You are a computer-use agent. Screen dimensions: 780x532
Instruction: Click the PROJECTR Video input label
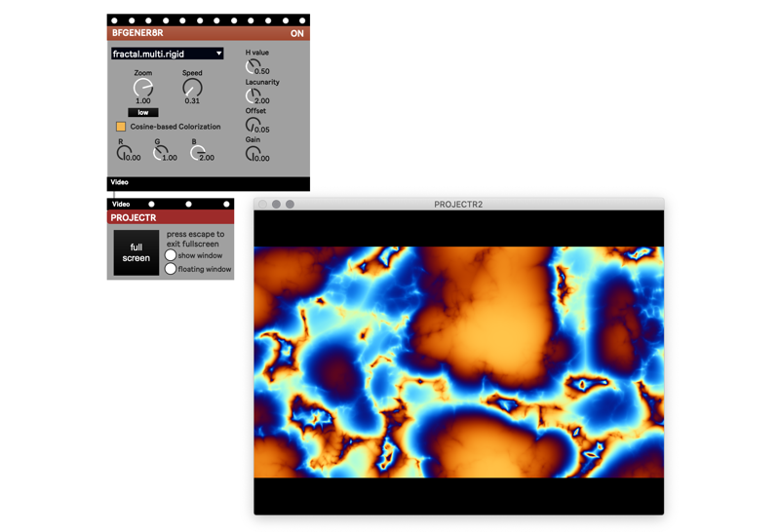pos(121,204)
